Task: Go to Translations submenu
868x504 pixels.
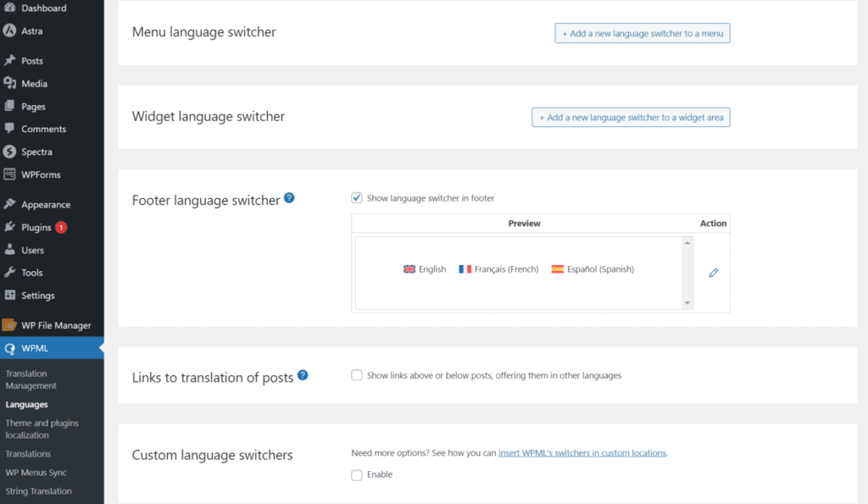Action: [28, 454]
